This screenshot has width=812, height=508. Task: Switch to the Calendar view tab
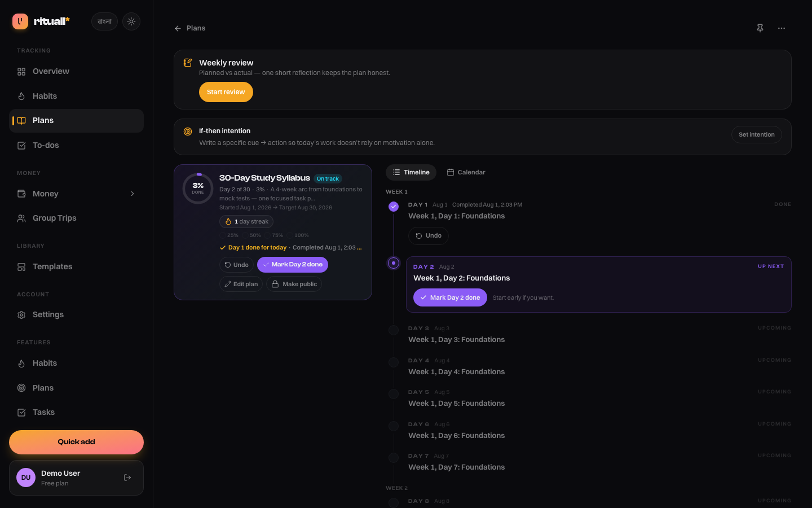click(466, 172)
